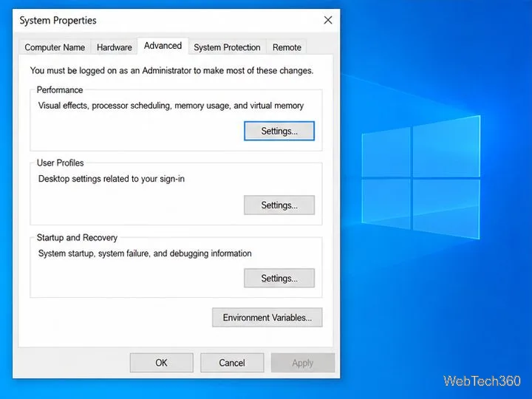This screenshot has width=532, height=399.
Task: Open User Profiles Settings button
Action: pos(279,205)
